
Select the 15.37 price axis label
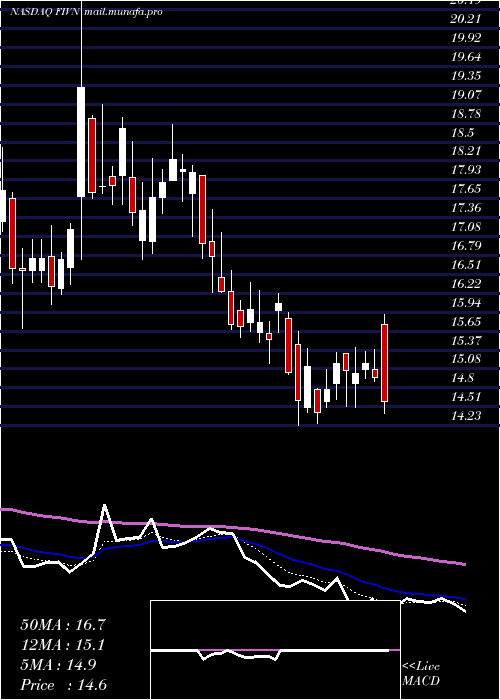pos(466,341)
